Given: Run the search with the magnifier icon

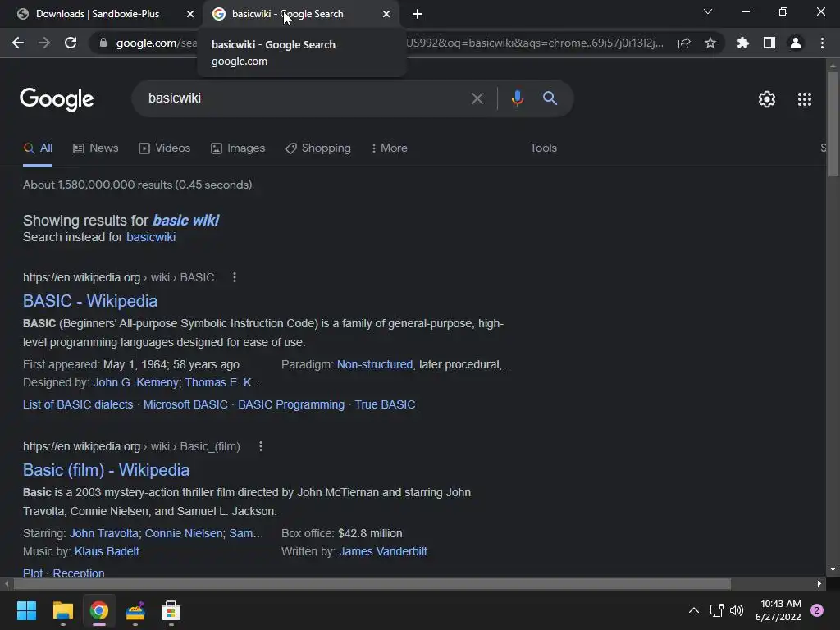Looking at the screenshot, I should (550, 98).
